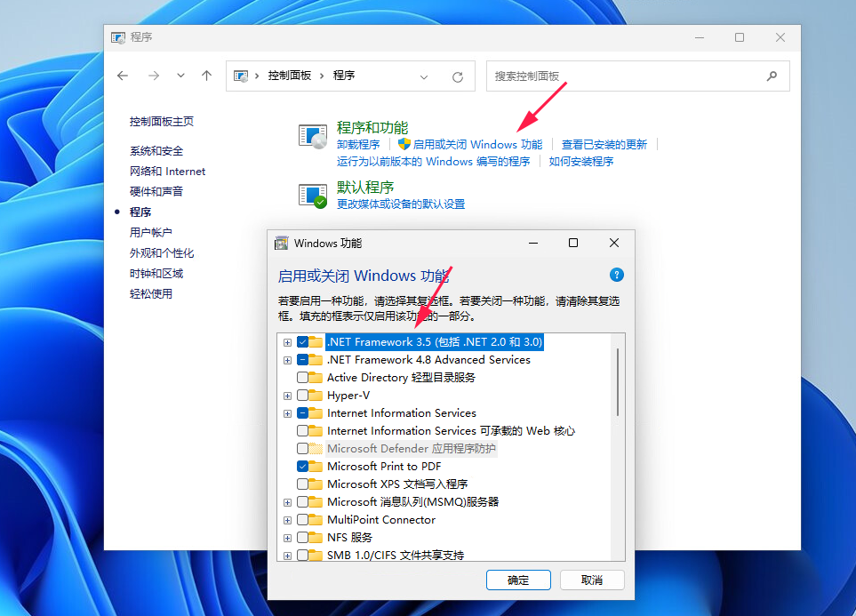
Task: Cancel with the 取消 button
Action: (x=592, y=580)
